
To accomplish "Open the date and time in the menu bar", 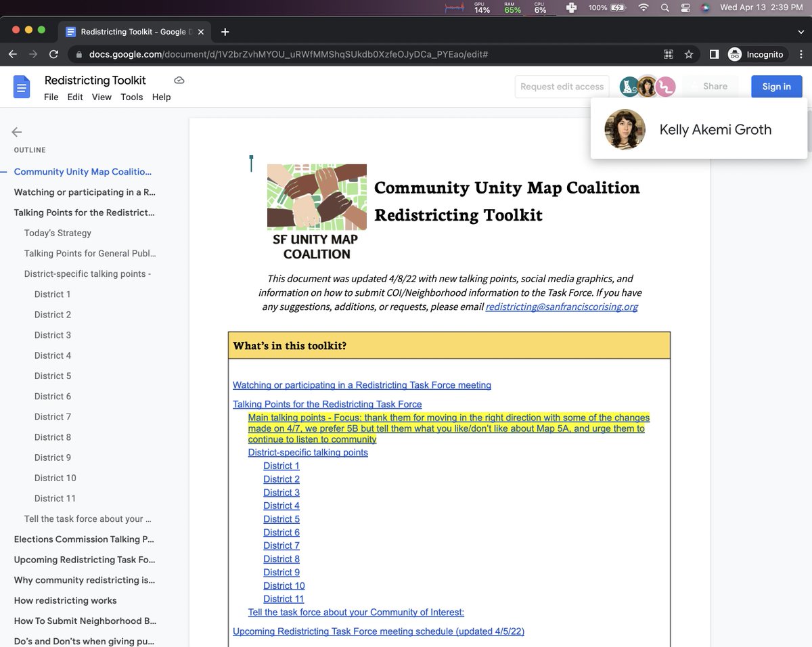I will point(761,8).
